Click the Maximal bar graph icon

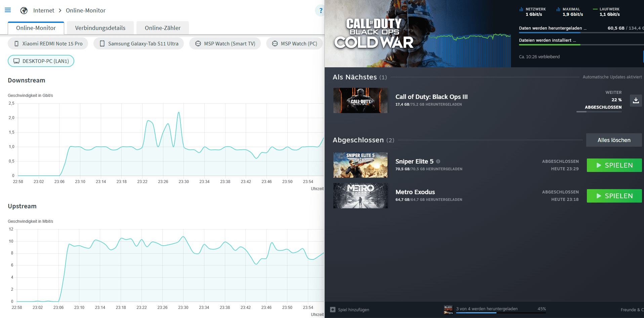(x=558, y=9)
